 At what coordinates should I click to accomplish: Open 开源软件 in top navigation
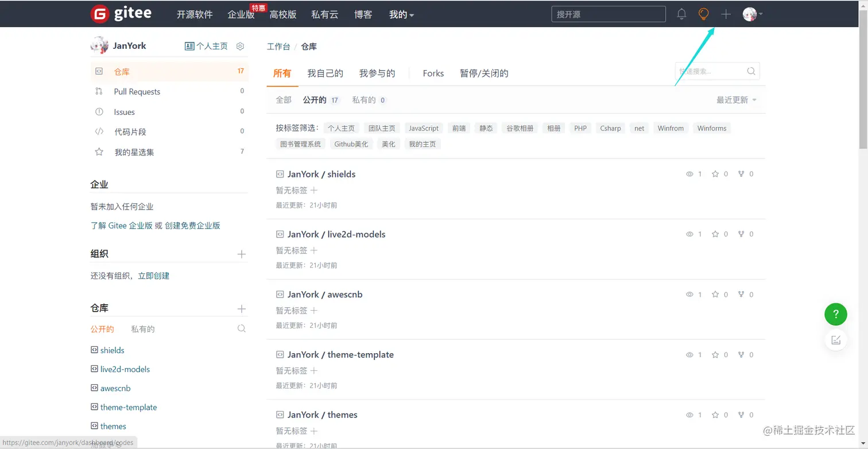(195, 14)
